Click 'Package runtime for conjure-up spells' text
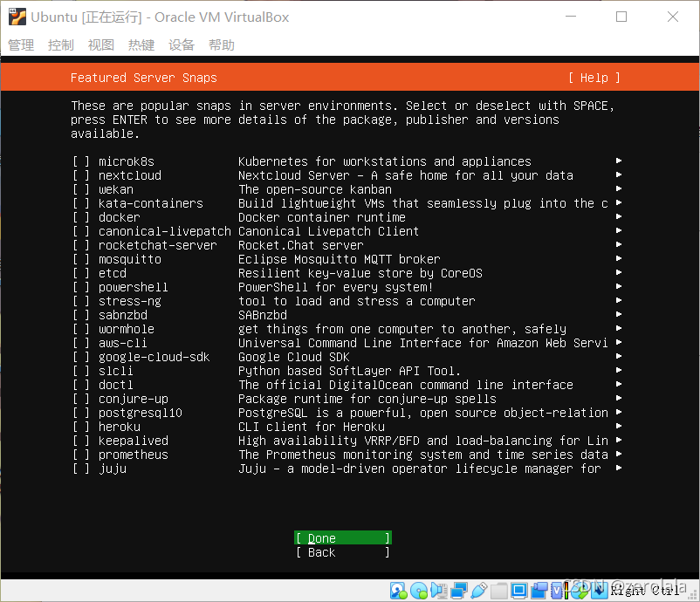 pyautogui.click(x=367, y=399)
